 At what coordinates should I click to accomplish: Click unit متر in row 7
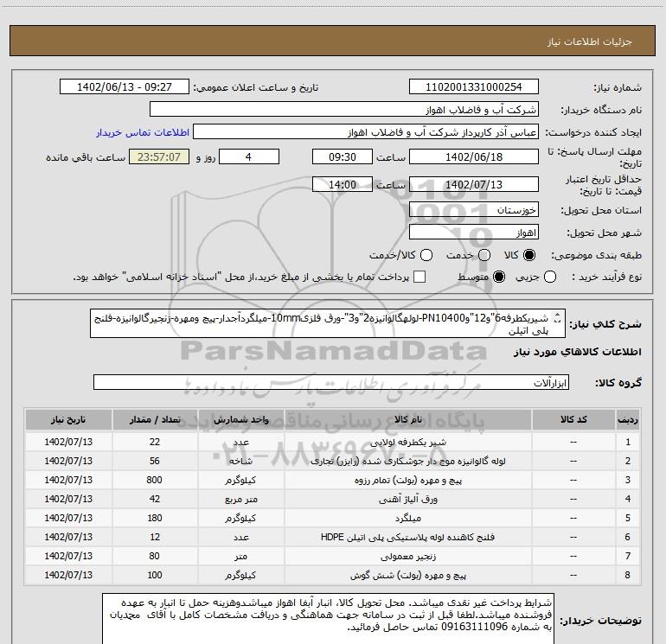tap(240, 556)
